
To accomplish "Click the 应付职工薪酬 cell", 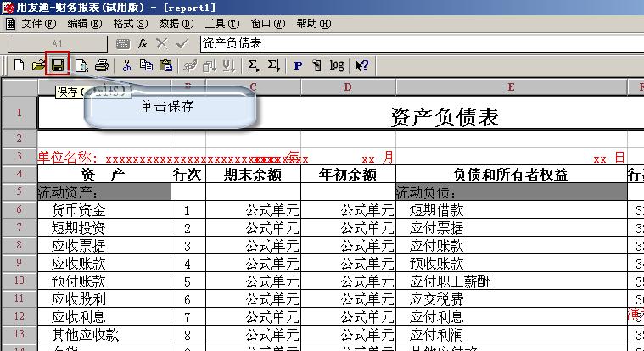I will coord(512,281).
